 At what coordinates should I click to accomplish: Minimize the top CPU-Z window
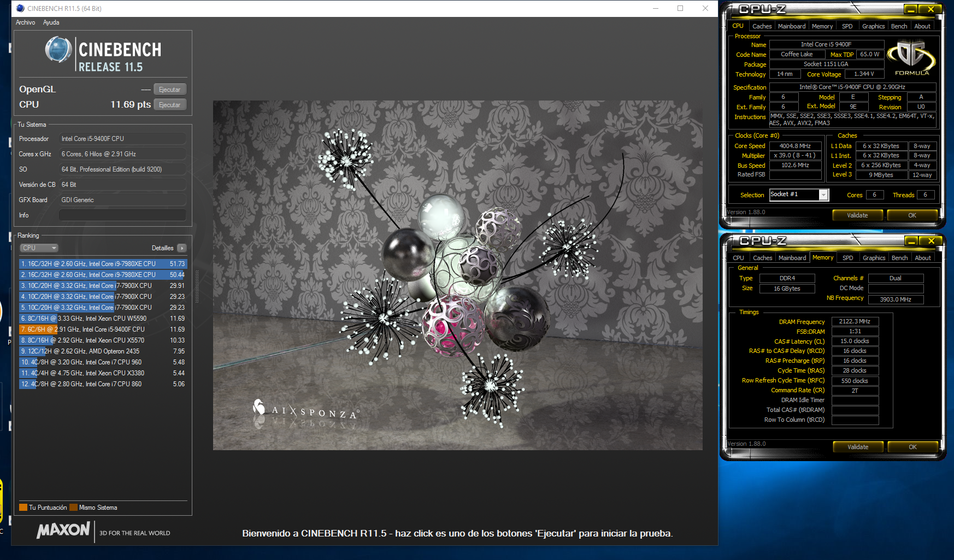click(x=911, y=9)
